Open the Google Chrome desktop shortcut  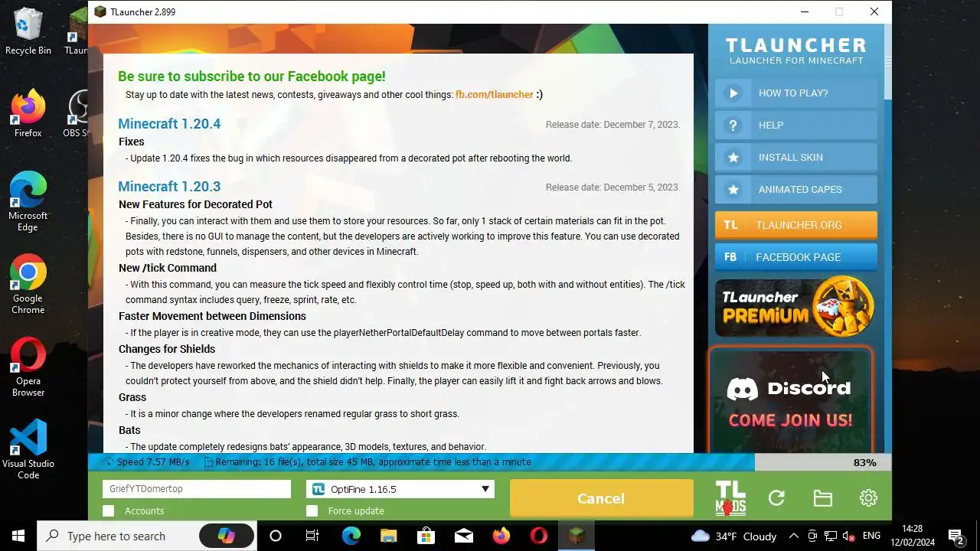[28, 285]
